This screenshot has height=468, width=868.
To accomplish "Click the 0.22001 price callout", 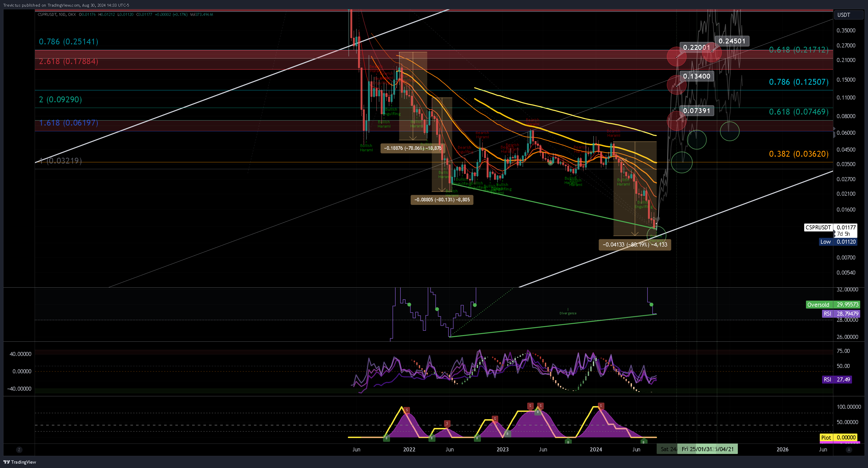I will [x=696, y=47].
